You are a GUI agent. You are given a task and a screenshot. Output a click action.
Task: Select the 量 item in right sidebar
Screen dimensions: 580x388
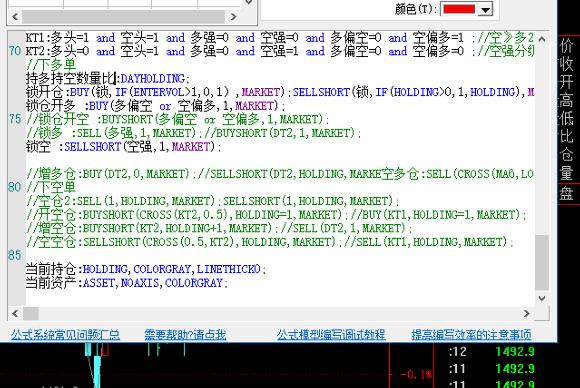[566, 173]
